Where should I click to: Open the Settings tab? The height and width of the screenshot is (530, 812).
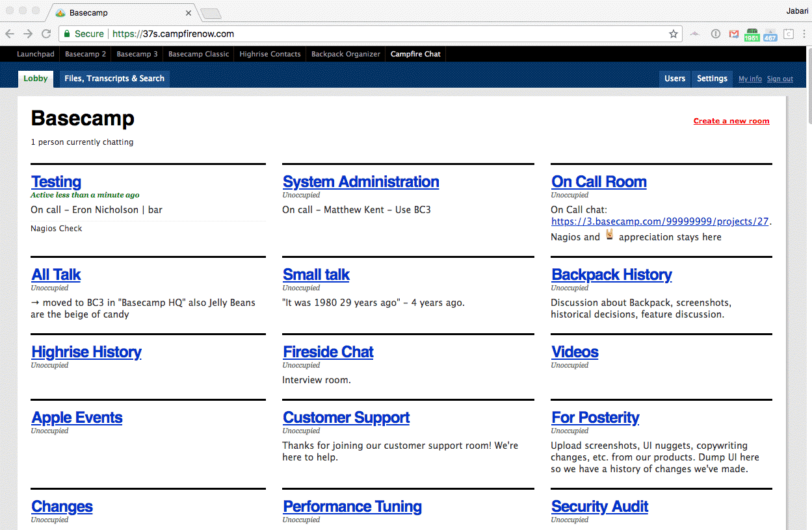[712, 79]
